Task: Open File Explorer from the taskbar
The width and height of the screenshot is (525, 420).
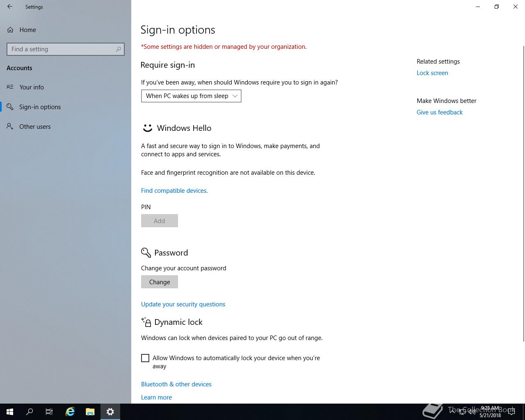Action: click(90, 412)
